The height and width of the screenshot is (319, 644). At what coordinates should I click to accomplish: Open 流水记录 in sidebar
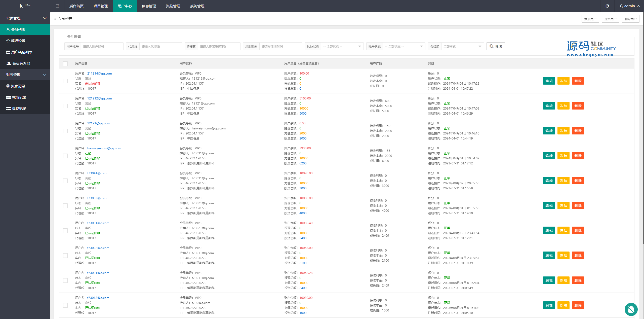(x=25, y=86)
